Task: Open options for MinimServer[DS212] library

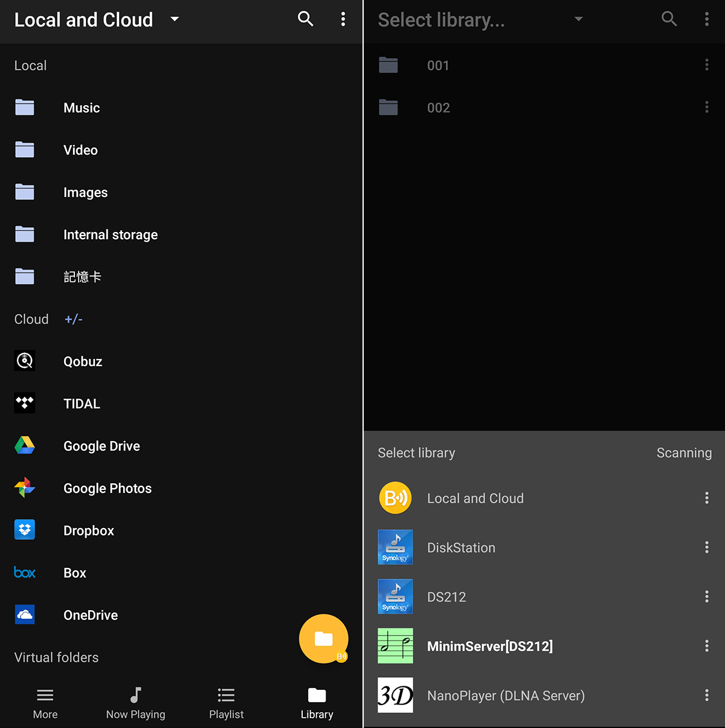Action: [707, 646]
